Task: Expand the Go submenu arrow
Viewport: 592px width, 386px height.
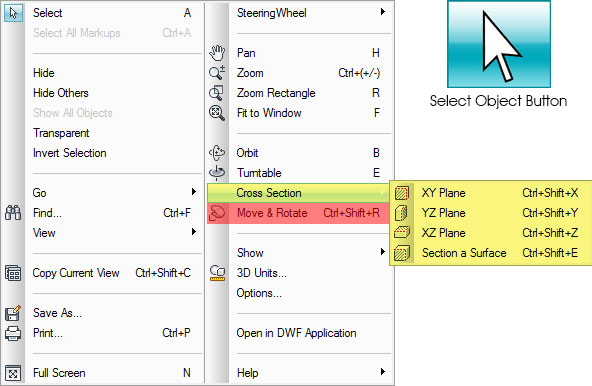Action: pos(194,191)
